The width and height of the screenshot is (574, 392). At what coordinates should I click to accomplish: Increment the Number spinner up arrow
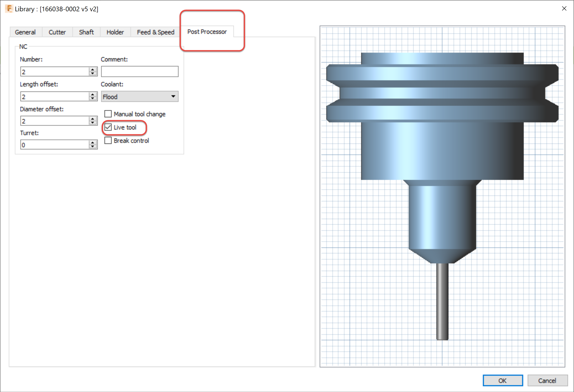93,70
